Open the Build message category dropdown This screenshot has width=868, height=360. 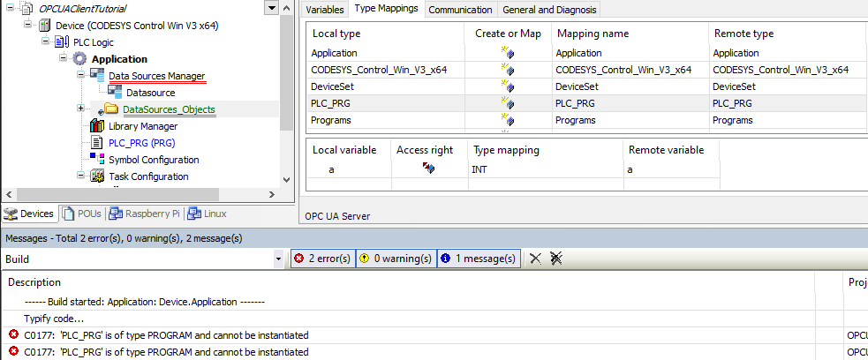click(279, 259)
